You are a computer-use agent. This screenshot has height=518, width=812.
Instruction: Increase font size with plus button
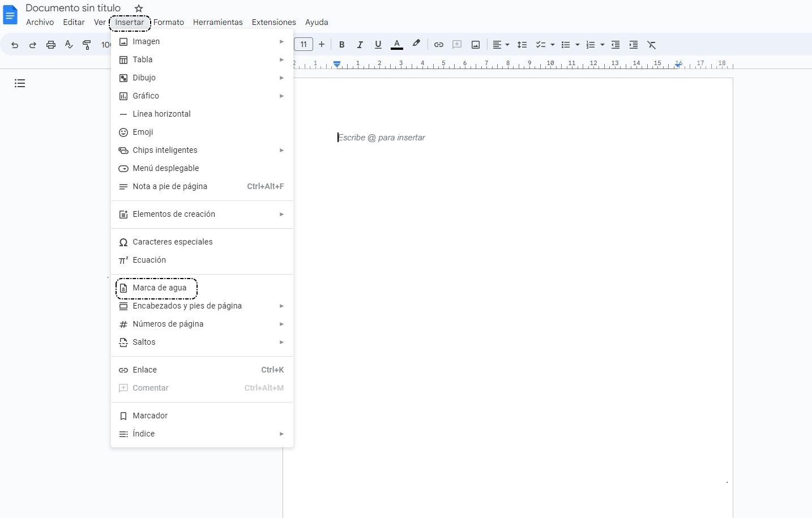[322, 44]
